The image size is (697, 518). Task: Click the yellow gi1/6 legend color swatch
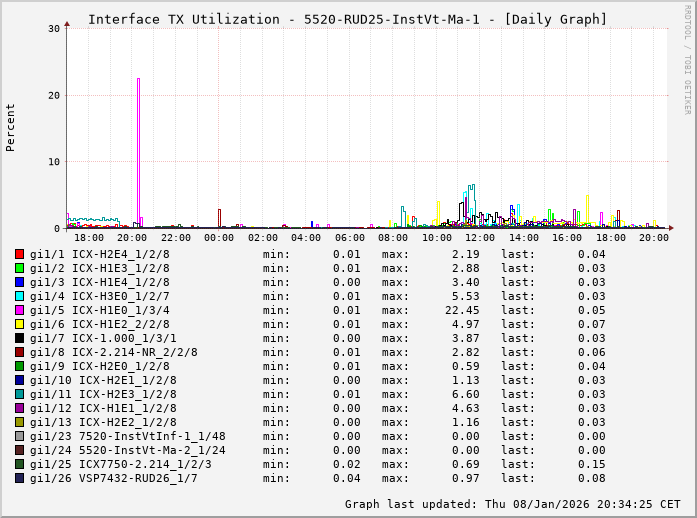coord(20,324)
